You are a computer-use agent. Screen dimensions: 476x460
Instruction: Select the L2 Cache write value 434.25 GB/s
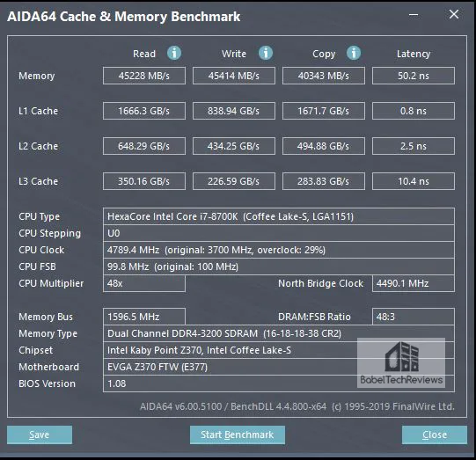tap(234, 146)
